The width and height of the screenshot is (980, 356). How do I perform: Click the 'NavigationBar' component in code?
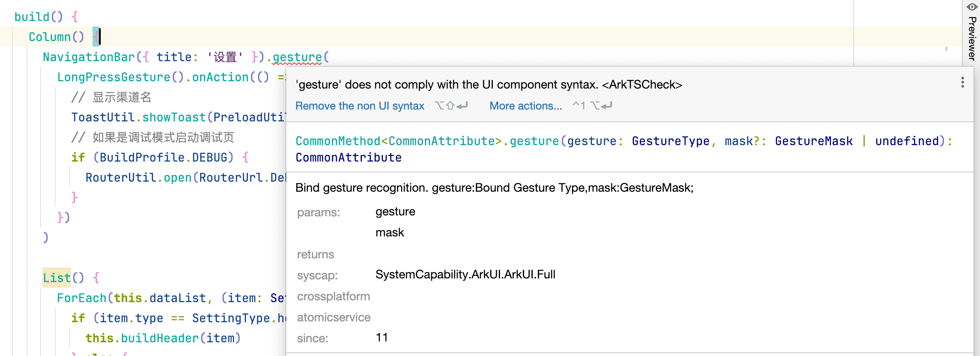tap(89, 57)
